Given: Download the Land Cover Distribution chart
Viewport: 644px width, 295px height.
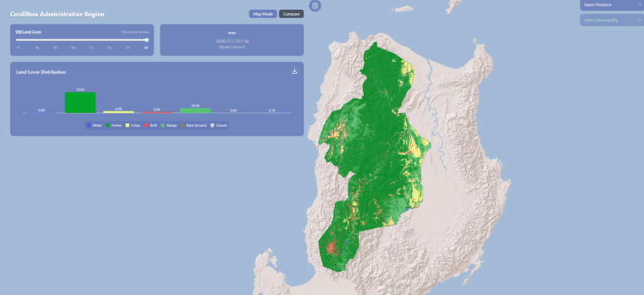Looking at the screenshot, I should [x=294, y=72].
